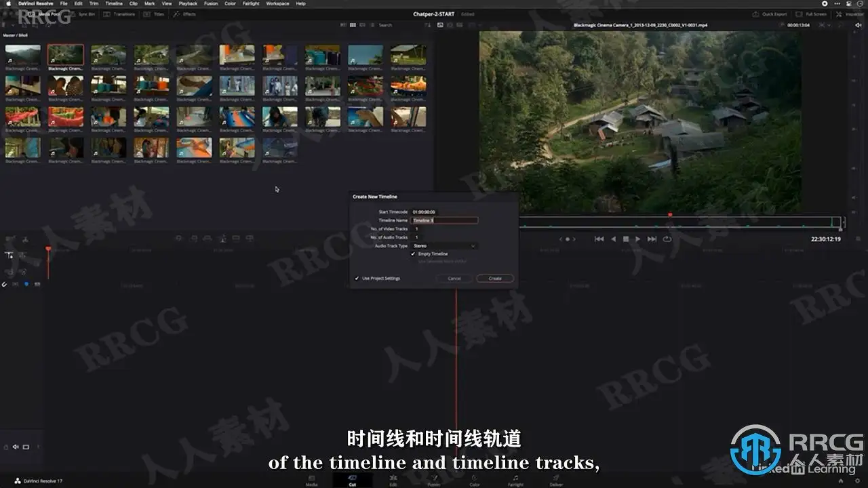Click the viewer timecode 22:30:12:19

(x=826, y=239)
